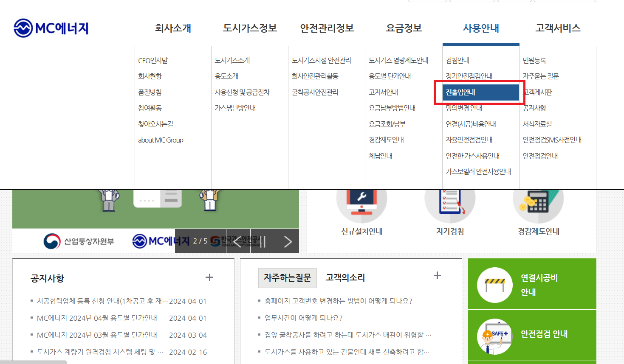Image resolution: width=624 pixels, height=364 pixels.
Task: Open 신규설치안내 via its monitor icon
Action: pyautogui.click(x=361, y=202)
